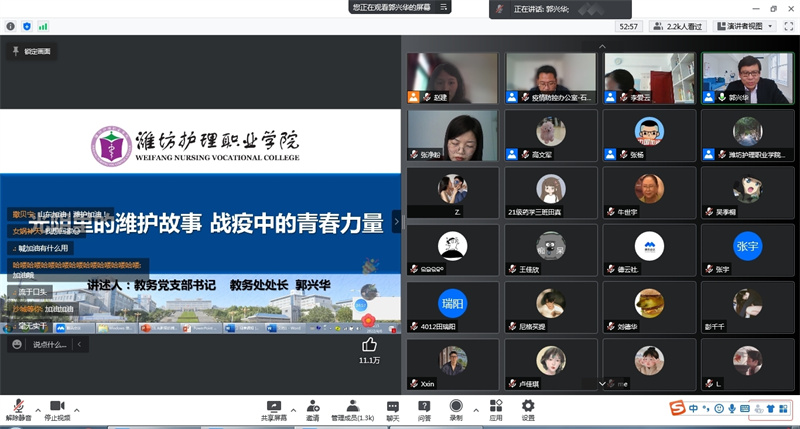The image size is (800, 429).
Task: Select 卢佳琪 participant tile
Action: click(551, 365)
